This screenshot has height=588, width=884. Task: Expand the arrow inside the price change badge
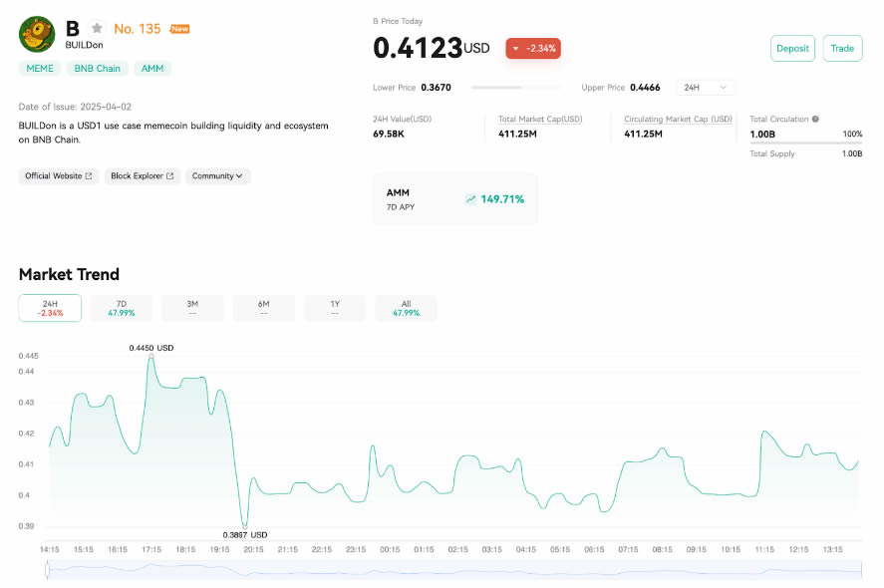[x=515, y=47]
